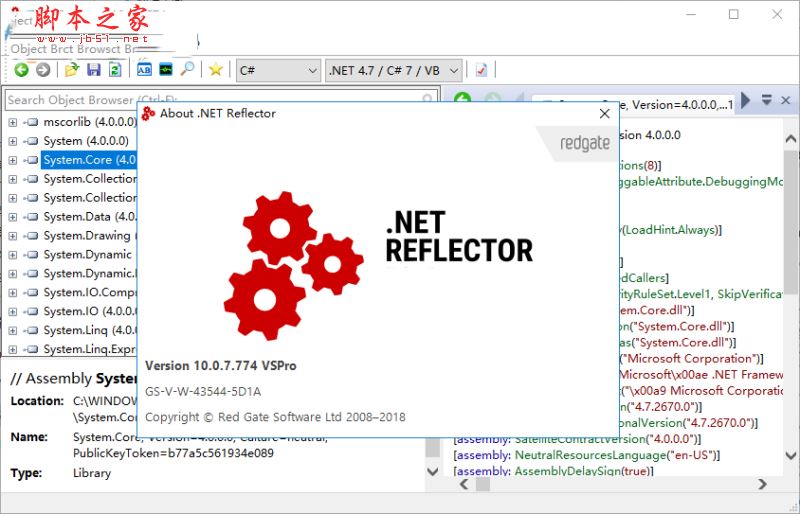Open the C# language dropdown
Image resolution: width=800 pixels, height=514 pixels.
[278, 70]
